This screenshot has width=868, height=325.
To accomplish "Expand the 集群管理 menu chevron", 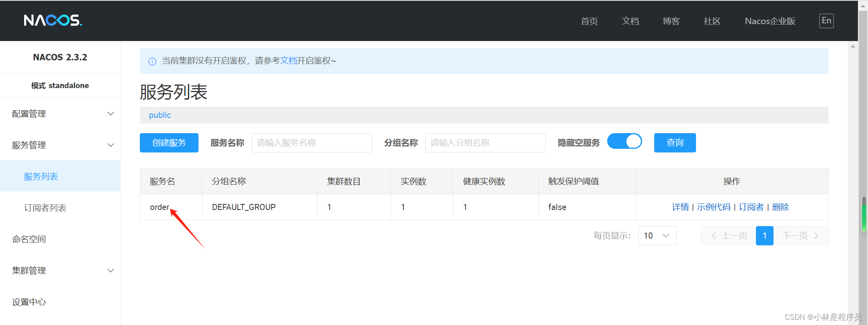I will pos(111,271).
